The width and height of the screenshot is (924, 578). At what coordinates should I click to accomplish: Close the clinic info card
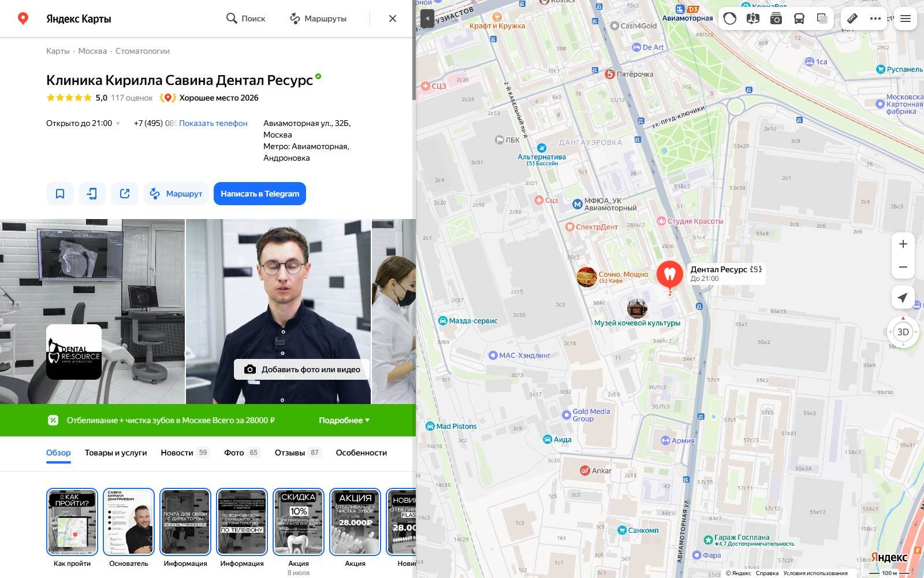(x=393, y=18)
